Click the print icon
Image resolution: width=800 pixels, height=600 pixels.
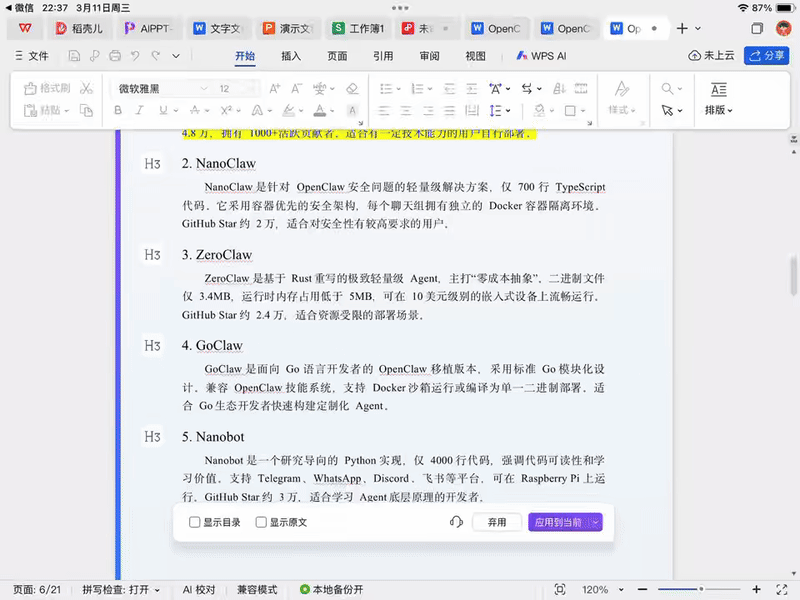click(x=115, y=56)
